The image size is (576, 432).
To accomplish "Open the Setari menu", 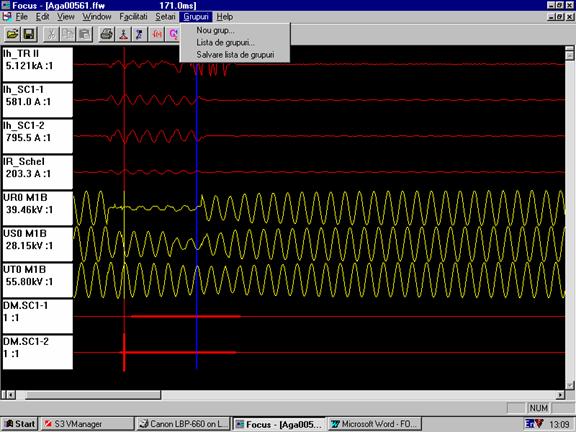I will pyautogui.click(x=165, y=17).
